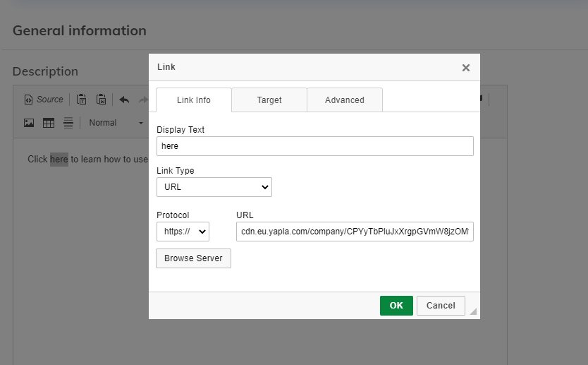588x365 pixels.
Task: Click the dialog resize handle corner
Action: (474, 311)
